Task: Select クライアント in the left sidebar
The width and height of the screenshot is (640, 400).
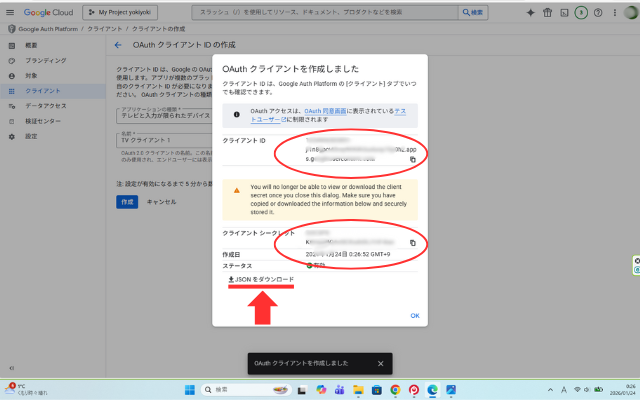Action: [35, 90]
